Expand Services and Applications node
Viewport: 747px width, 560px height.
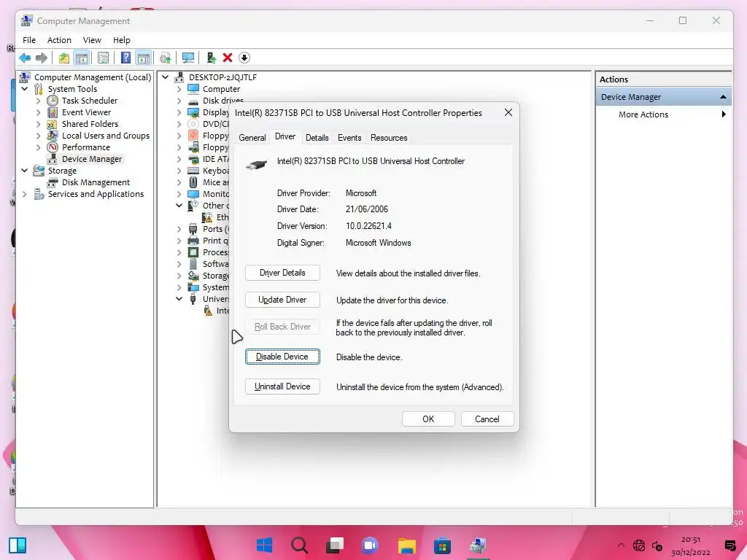(x=25, y=194)
